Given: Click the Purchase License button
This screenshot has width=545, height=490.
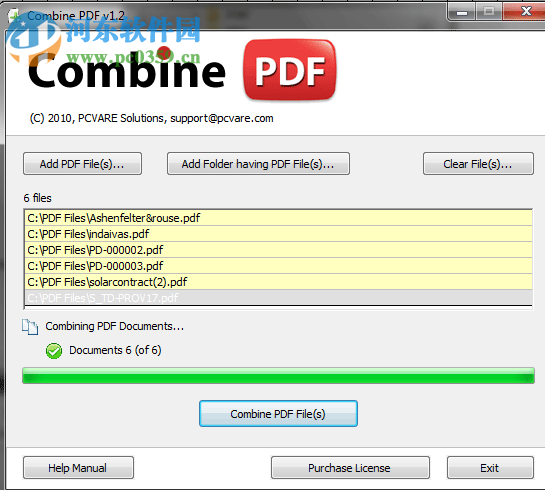Looking at the screenshot, I should pos(350,468).
